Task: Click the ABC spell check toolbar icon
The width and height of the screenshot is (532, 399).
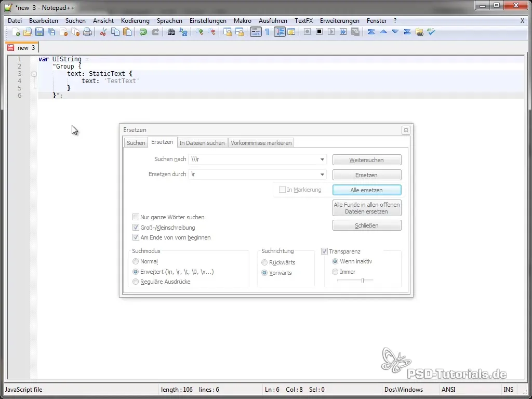Action: (431, 32)
